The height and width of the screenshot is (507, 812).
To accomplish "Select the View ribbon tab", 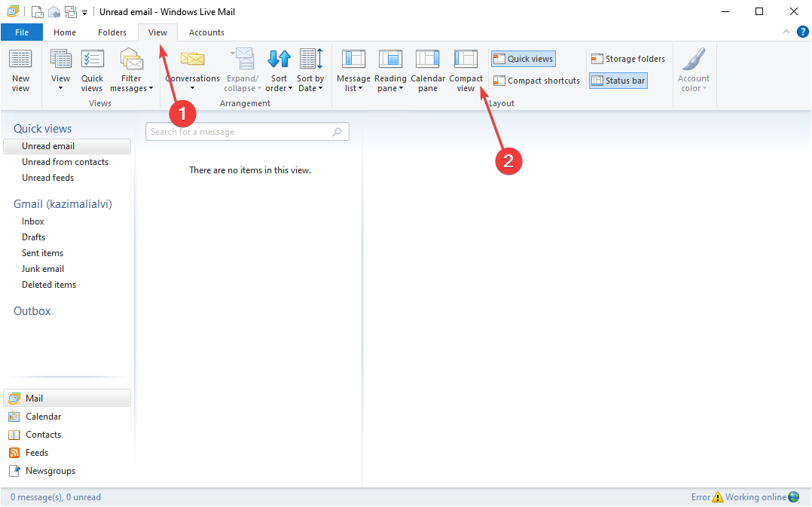I will [158, 32].
